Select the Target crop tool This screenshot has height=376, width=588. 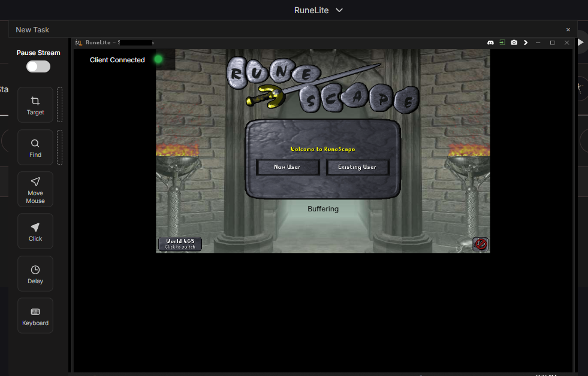click(35, 105)
